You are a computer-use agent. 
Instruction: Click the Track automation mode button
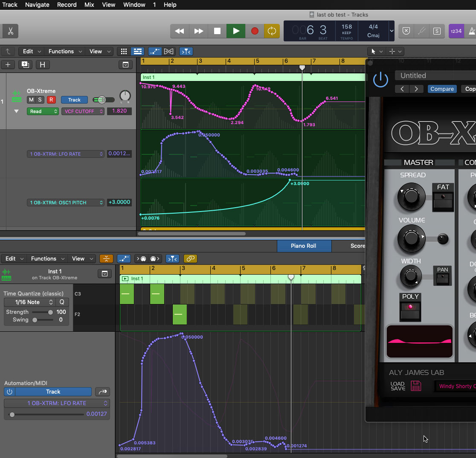coord(74,100)
